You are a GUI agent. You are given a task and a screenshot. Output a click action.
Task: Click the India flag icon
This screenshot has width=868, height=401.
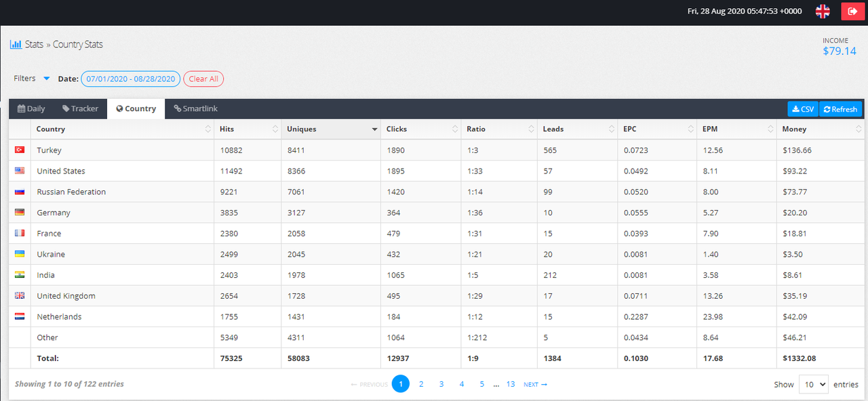point(20,275)
